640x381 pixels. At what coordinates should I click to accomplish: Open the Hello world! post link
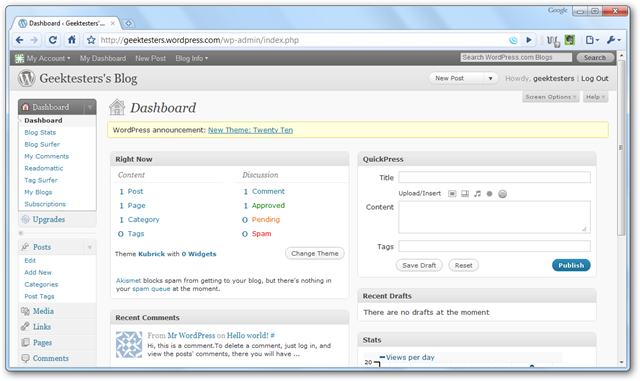pos(247,335)
